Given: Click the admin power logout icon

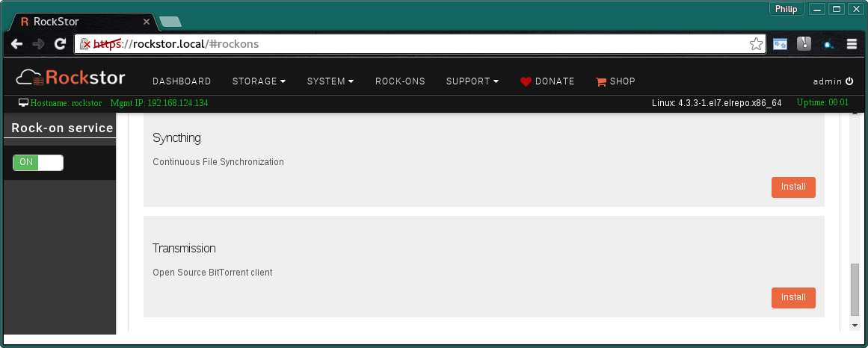Looking at the screenshot, I should pos(849,81).
